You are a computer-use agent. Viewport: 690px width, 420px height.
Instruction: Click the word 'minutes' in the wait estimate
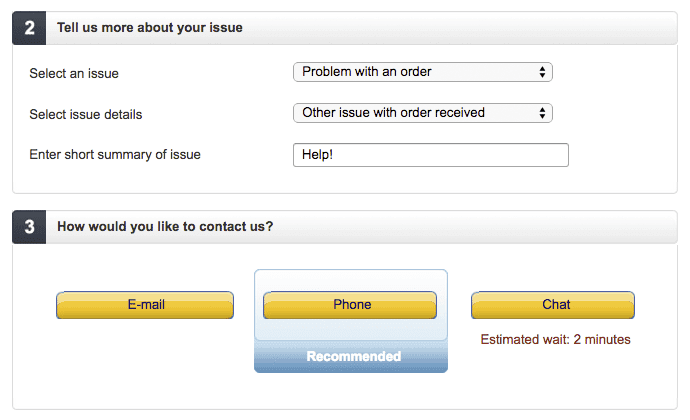(607, 340)
